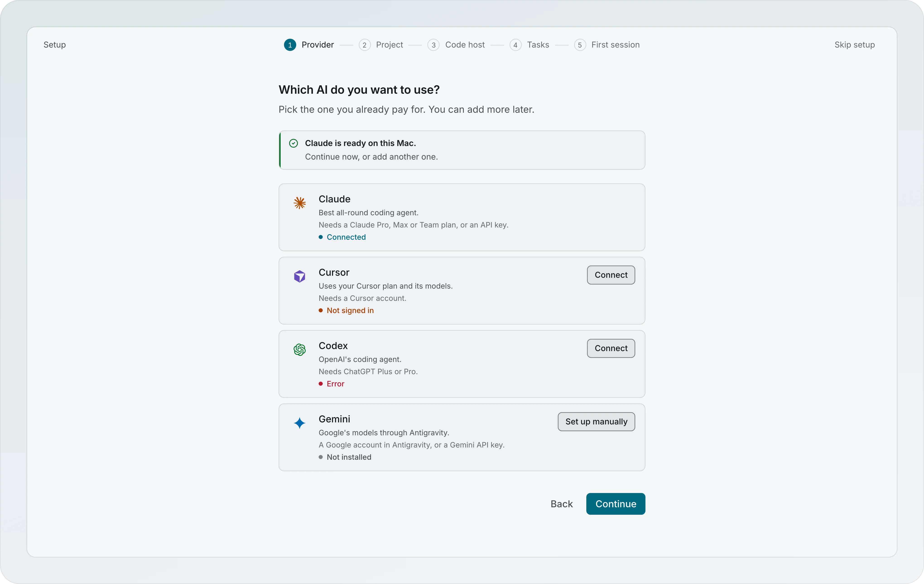Image resolution: width=924 pixels, height=584 pixels.
Task: Click the Back button
Action: (561, 503)
